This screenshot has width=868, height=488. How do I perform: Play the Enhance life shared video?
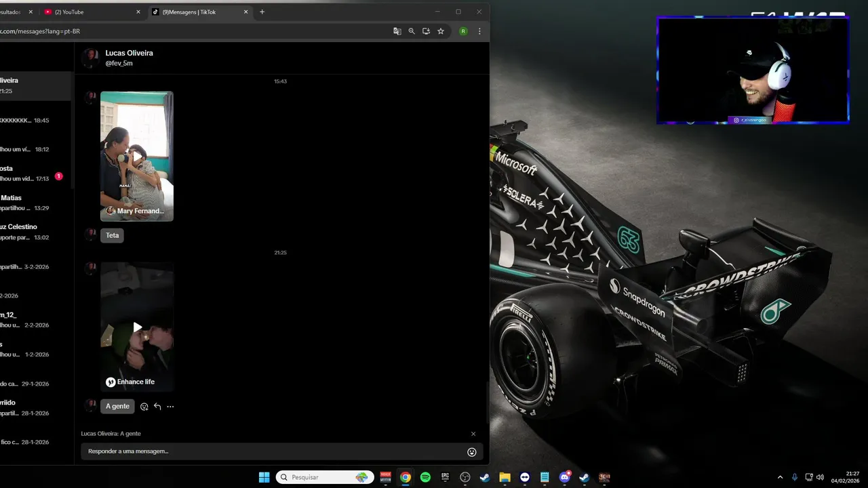tap(137, 327)
